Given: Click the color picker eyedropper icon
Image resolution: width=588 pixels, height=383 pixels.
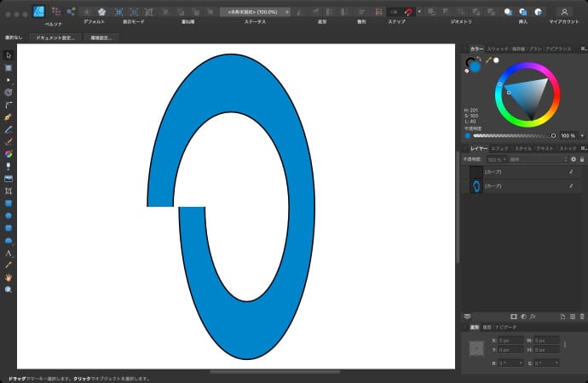Looking at the screenshot, I should click(488, 60).
